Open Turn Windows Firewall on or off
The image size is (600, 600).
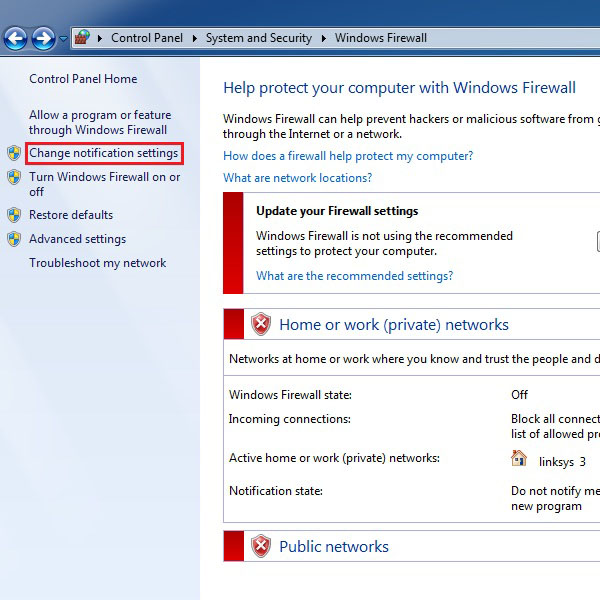[x=104, y=184]
